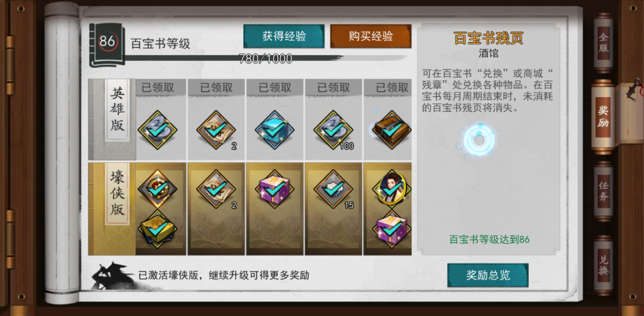
Task: Tap the 壕侠版 paper reward with 15
Action: [334, 189]
